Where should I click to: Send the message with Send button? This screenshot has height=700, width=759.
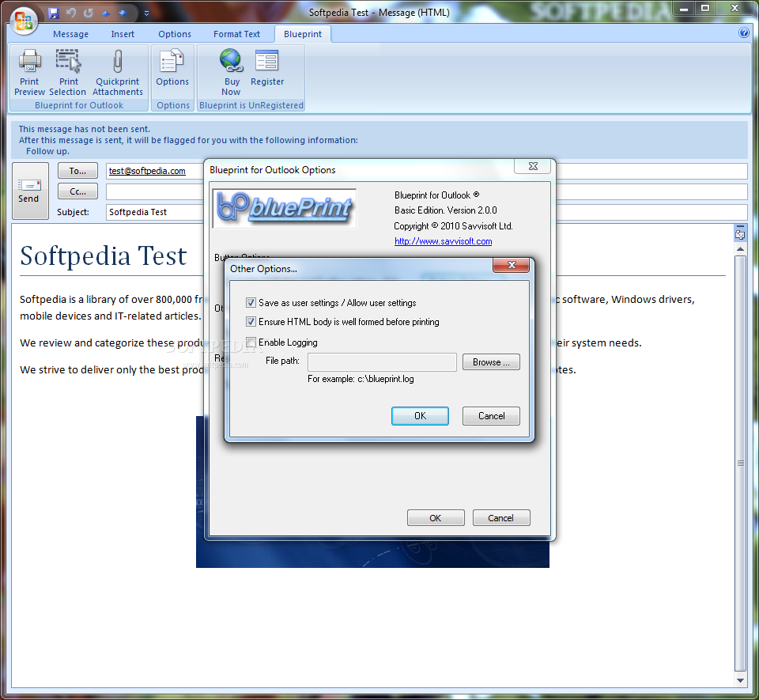[x=30, y=191]
